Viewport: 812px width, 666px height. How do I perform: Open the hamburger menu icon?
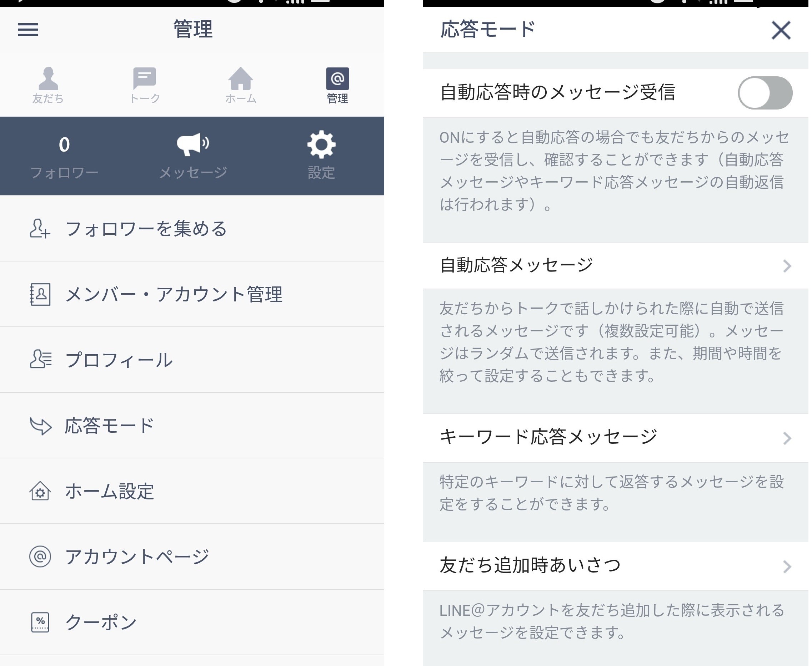pyautogui.click(x=28, y=30)
